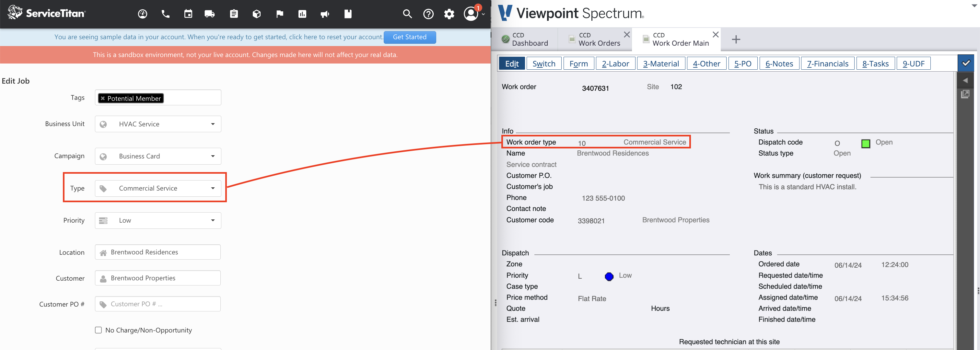This screenshot has width=980, height=350.
Task: Open the reports chart icon
Action: (302, 14)
